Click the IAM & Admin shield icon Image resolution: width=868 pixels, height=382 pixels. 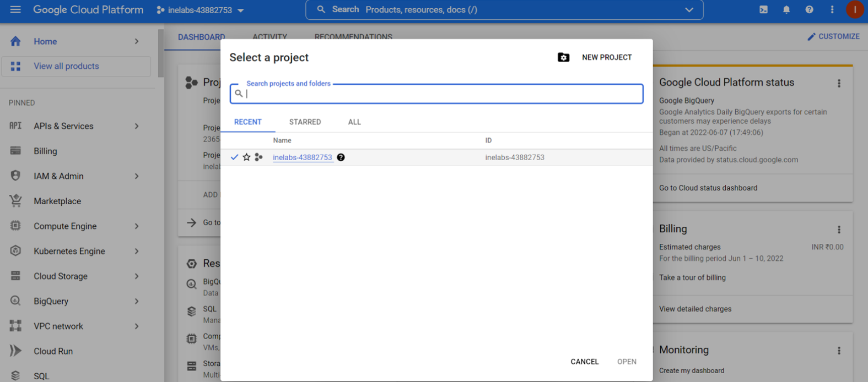15,176
